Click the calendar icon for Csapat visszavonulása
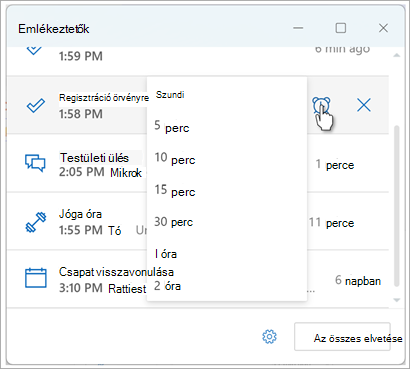 [36, 278]
